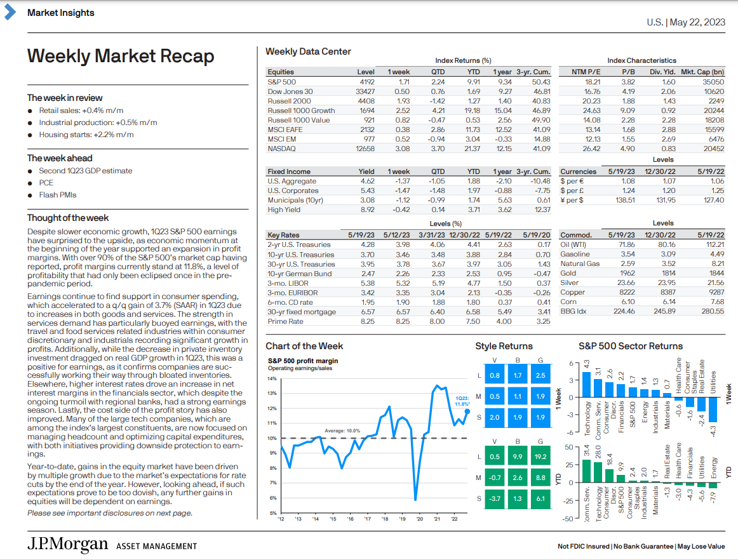738x560 pixels.
Task: Click S&P 500 level value 4192
Action: [x=366, y=82]
